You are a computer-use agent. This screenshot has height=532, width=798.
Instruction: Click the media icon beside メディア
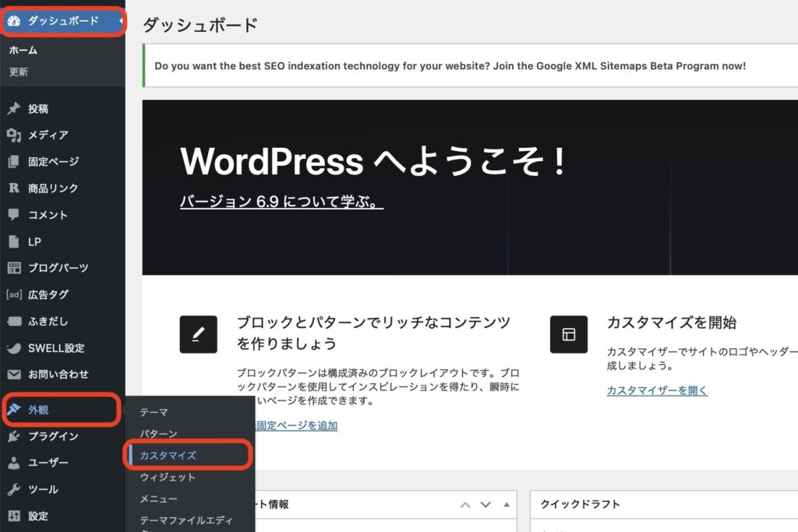[13, 136]
